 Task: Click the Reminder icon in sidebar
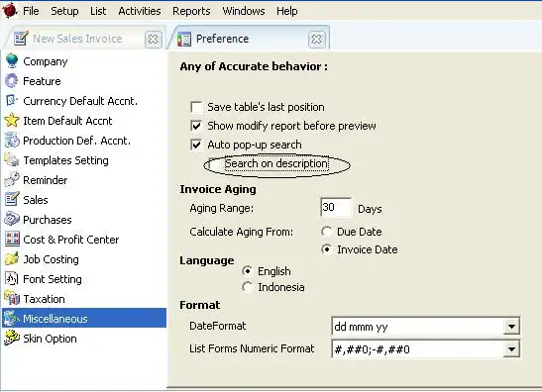(x=12, y=179)
